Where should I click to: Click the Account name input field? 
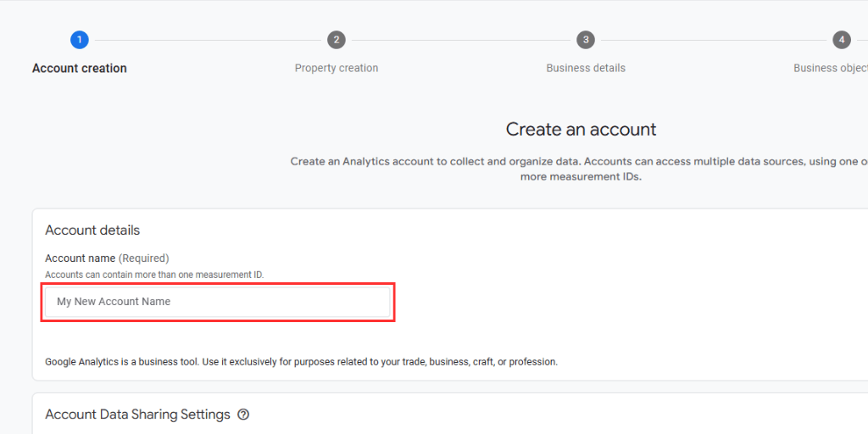218,302
